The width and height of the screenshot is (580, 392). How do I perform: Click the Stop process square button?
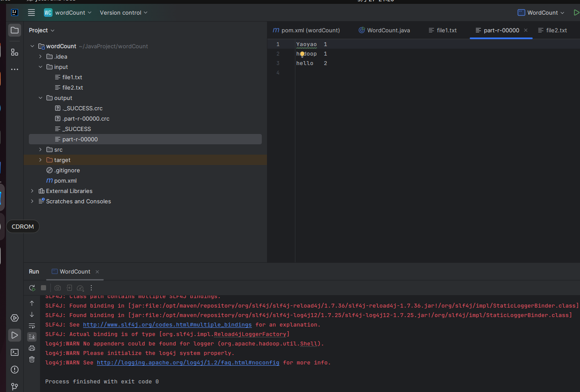[43, 288]
